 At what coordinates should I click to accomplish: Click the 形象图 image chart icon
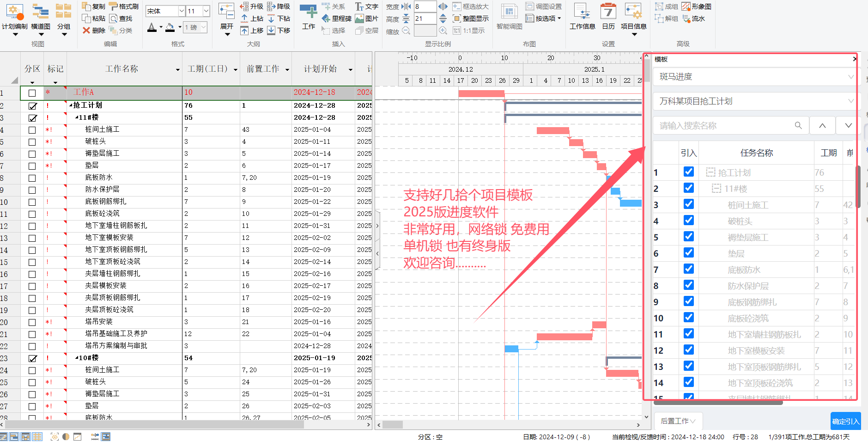686,6
